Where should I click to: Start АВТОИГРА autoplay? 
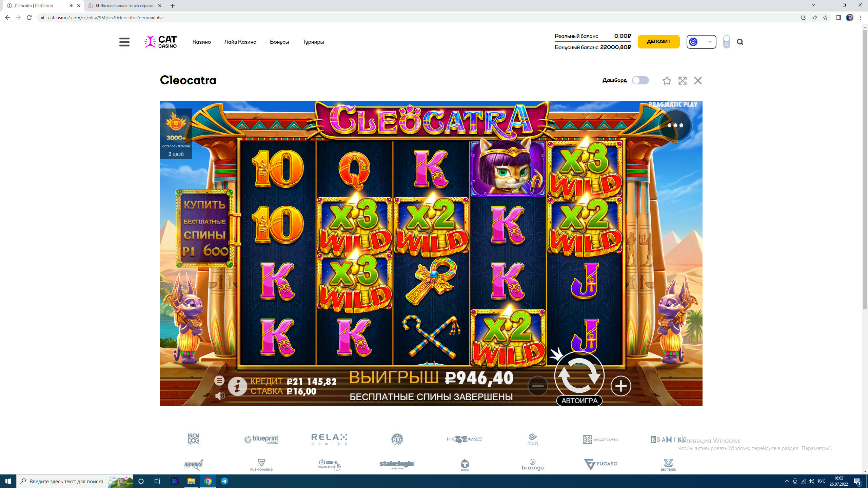coord(579,401)
